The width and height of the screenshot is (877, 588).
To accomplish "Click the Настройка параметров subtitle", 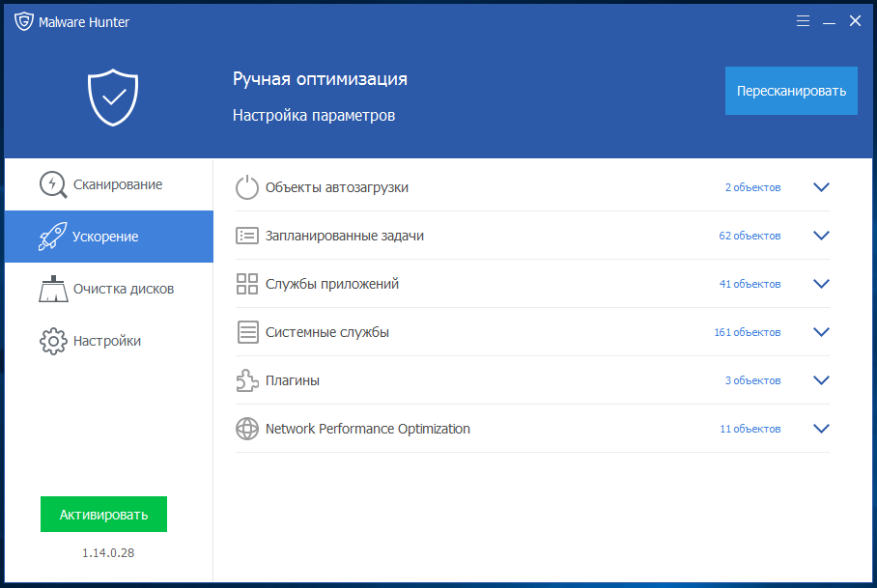I will coord(314,116).
